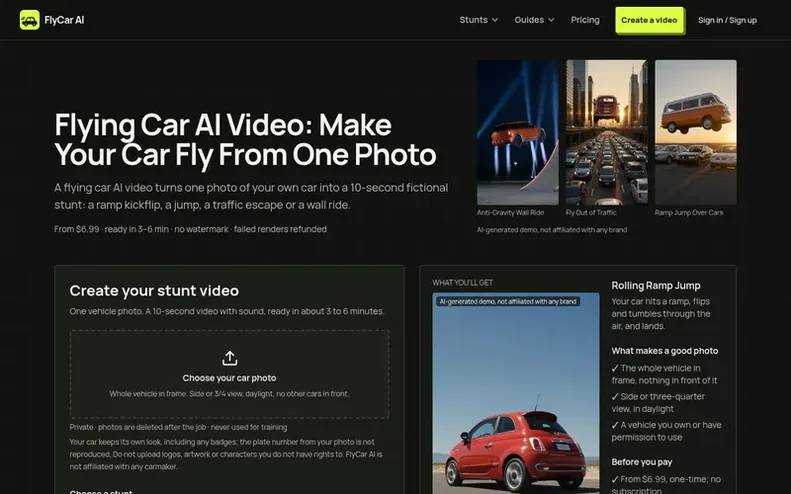The width and height of the screenshot is (791, 494).
Task: Open the FlyCar AI home link text
Action: click(x=64, y=20)
